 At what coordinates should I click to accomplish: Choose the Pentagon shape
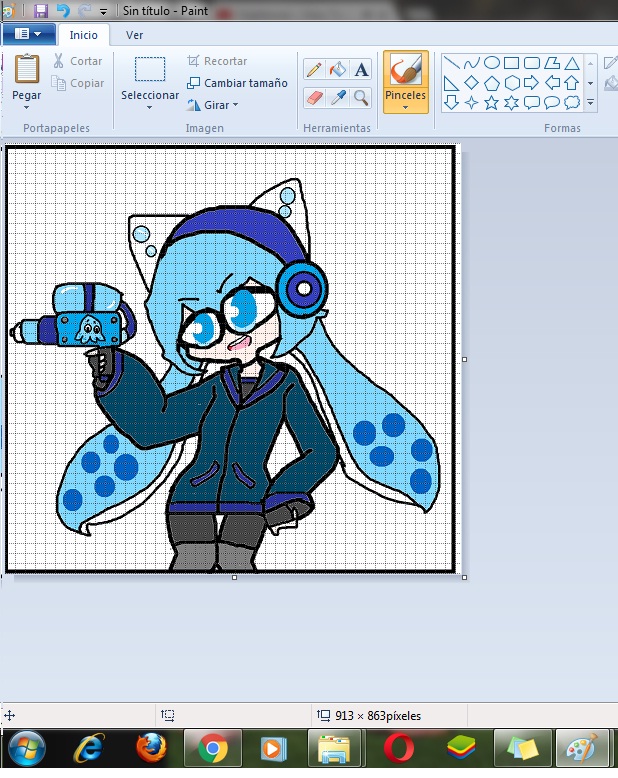[x=492, y=82]
